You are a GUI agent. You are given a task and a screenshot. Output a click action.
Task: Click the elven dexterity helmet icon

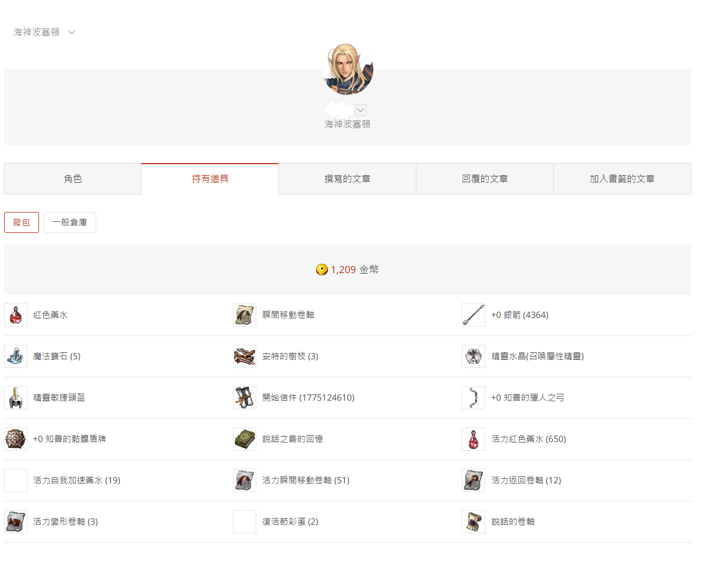point(16,398)
